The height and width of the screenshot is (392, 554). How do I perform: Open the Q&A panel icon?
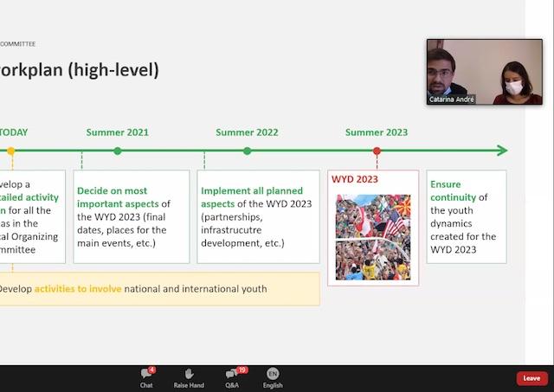click(x=232, y=373)
